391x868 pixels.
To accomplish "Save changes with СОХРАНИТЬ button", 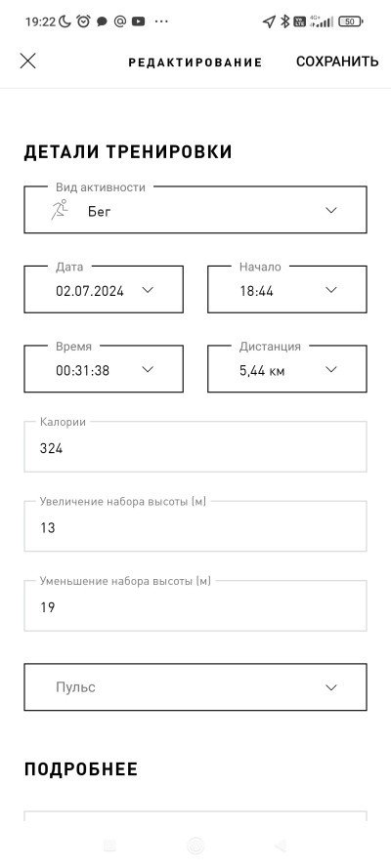I will pyautogui.click(x=337, y=62).
